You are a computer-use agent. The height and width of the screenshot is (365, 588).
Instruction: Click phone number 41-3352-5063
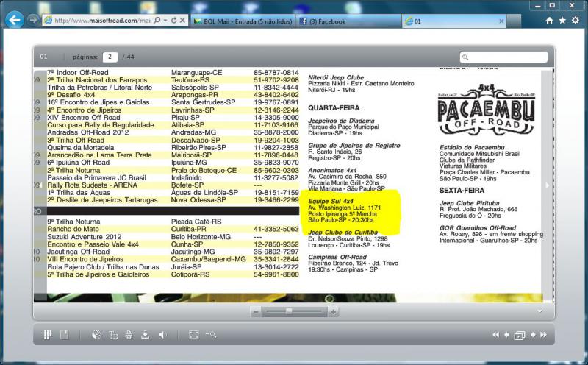(x=276, y=229)
